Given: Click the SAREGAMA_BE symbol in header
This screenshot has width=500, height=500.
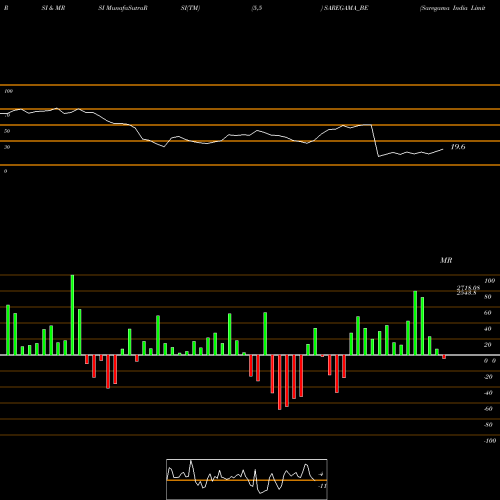Looking at the screenshot, I should (x=346, y=8).
